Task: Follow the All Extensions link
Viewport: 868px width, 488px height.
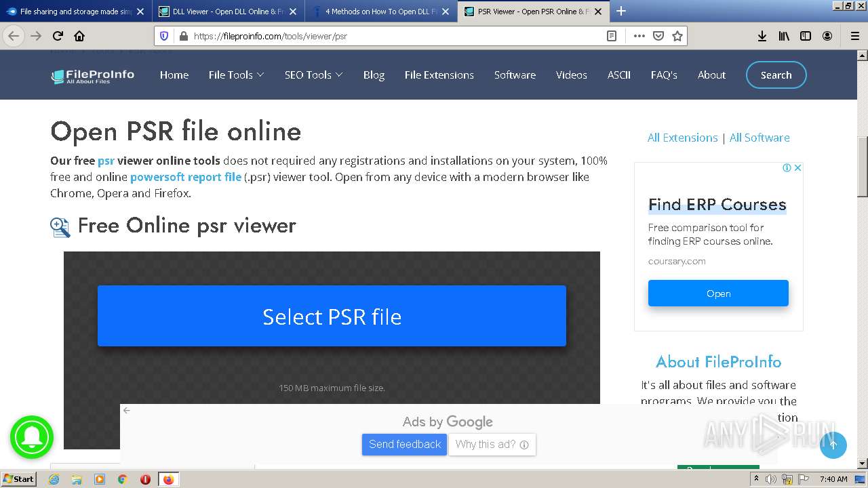Action: 682,138
